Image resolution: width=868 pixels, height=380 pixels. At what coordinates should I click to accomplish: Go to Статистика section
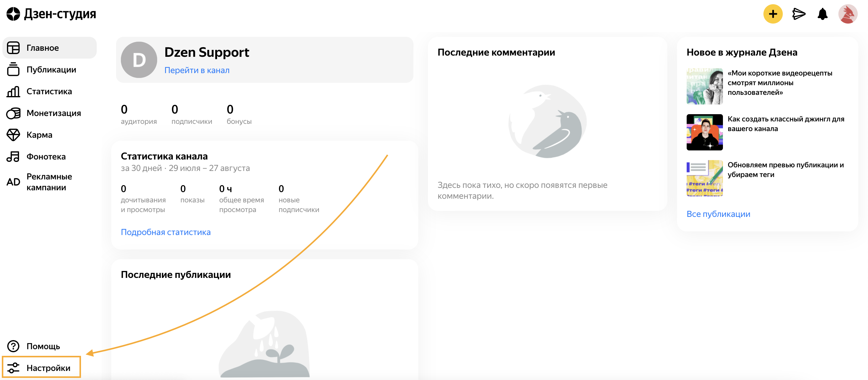[50, 91]
